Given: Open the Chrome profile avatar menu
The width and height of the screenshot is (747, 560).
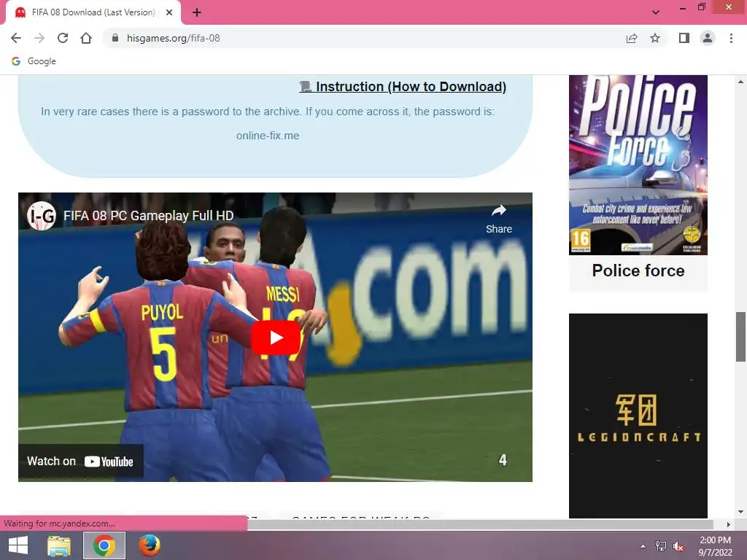Looking at the screenshot, I should [708, 38].
